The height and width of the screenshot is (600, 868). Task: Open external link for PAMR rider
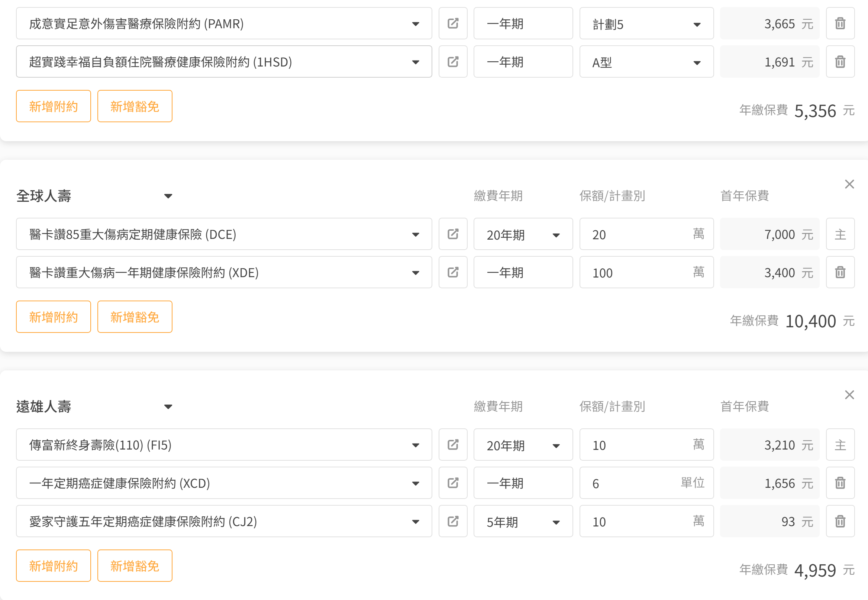[x=453, y=24]
